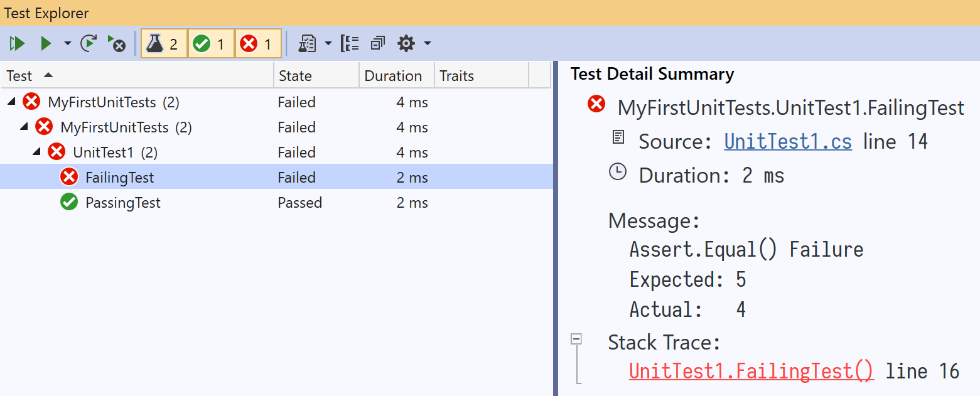The height and width of the screenshot is (396, 980).
Task: Click the Test Detail Summary heading
Action: coord(652,74)
